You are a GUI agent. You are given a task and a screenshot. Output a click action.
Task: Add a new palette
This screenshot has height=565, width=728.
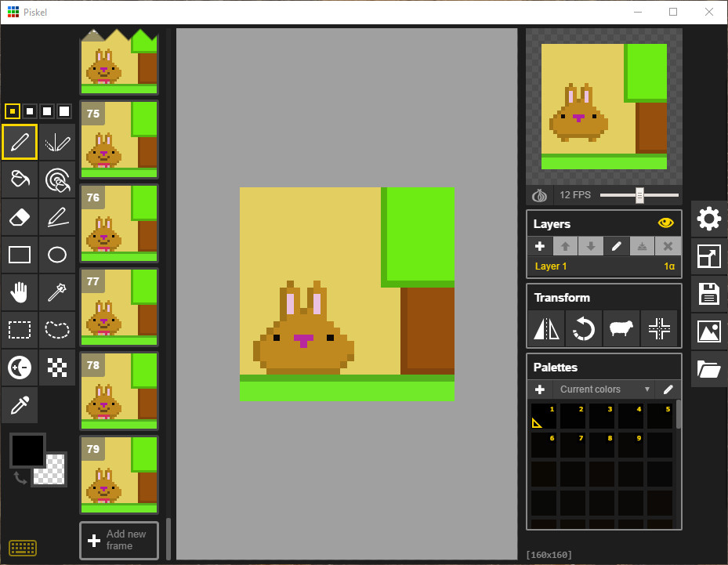pyautogui.click(x=540, y=389)
